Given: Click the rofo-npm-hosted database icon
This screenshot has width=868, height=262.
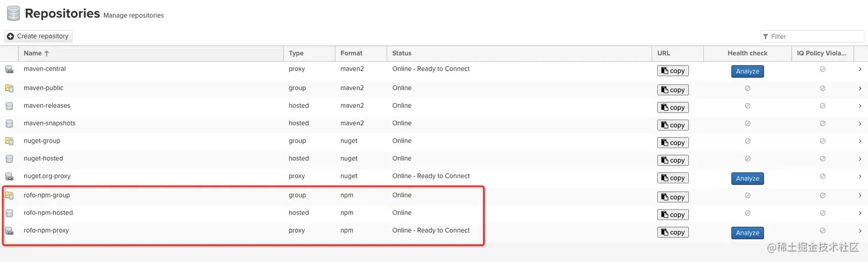Looking at the screenshot, I should coord(9,213).
